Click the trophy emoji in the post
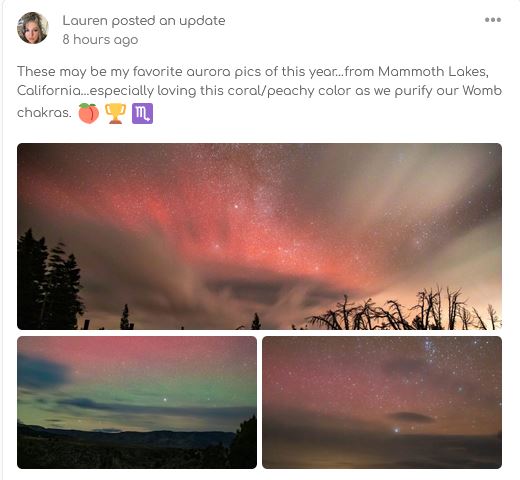 pyautogui.click(x=115, y=113)
